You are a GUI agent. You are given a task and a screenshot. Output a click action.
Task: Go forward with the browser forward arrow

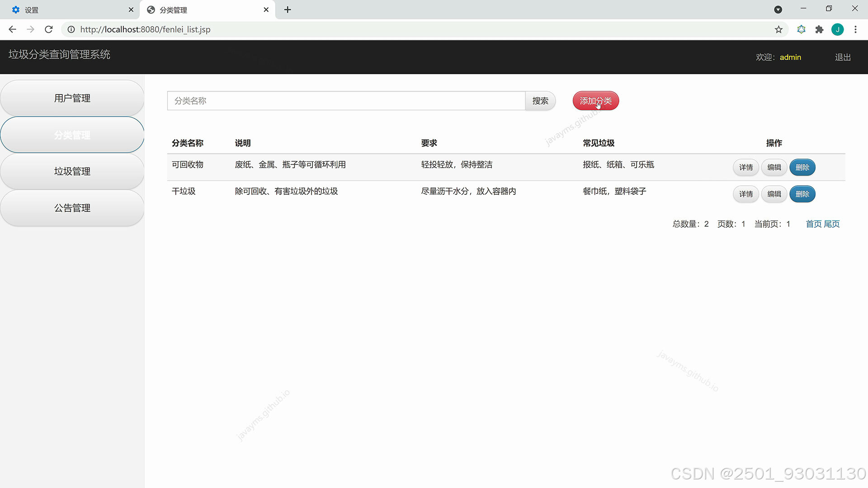tap(30, 29)
